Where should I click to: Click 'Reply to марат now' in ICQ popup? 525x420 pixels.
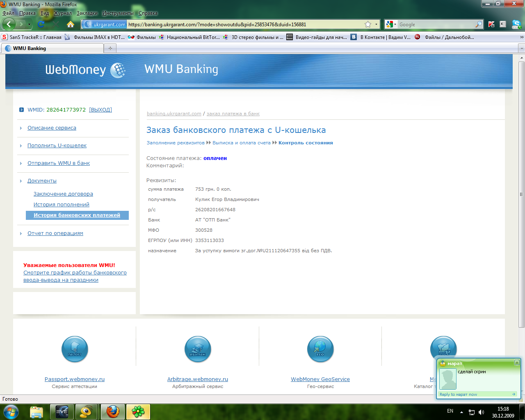[x=458, y=395]
